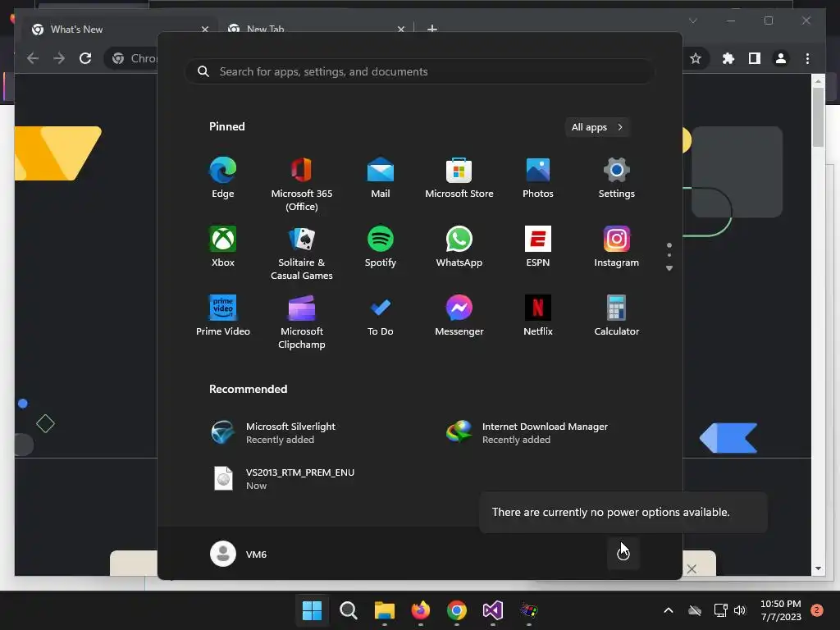This screenshot has height=630, width=840.
Task: Open Instagram
Action: click(x=617, y=247)
